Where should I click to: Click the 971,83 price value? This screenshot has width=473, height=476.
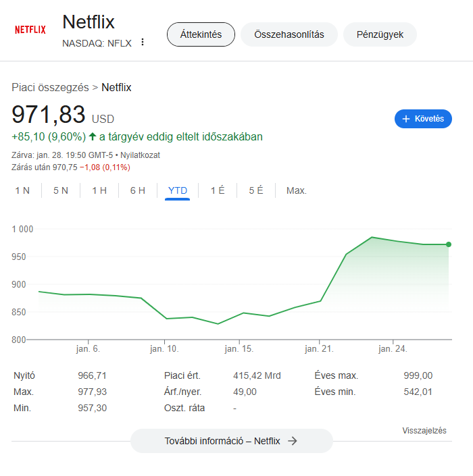tap(48, 115)
